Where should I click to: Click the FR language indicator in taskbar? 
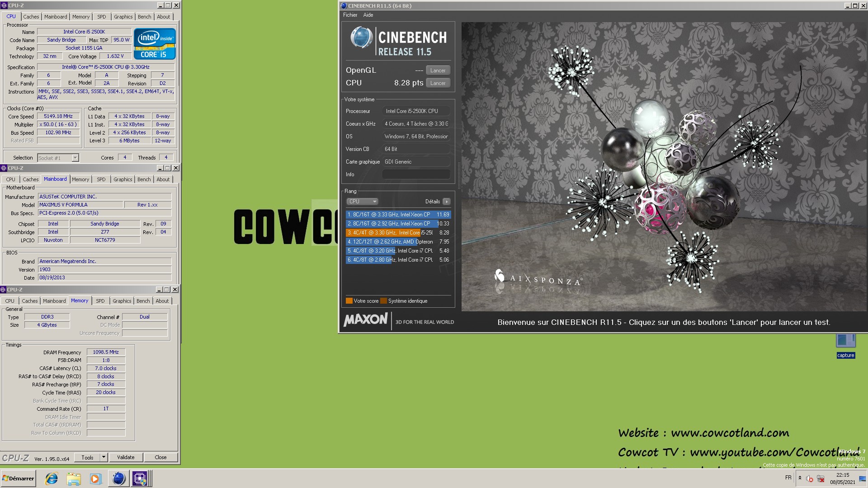click(788, 478)
